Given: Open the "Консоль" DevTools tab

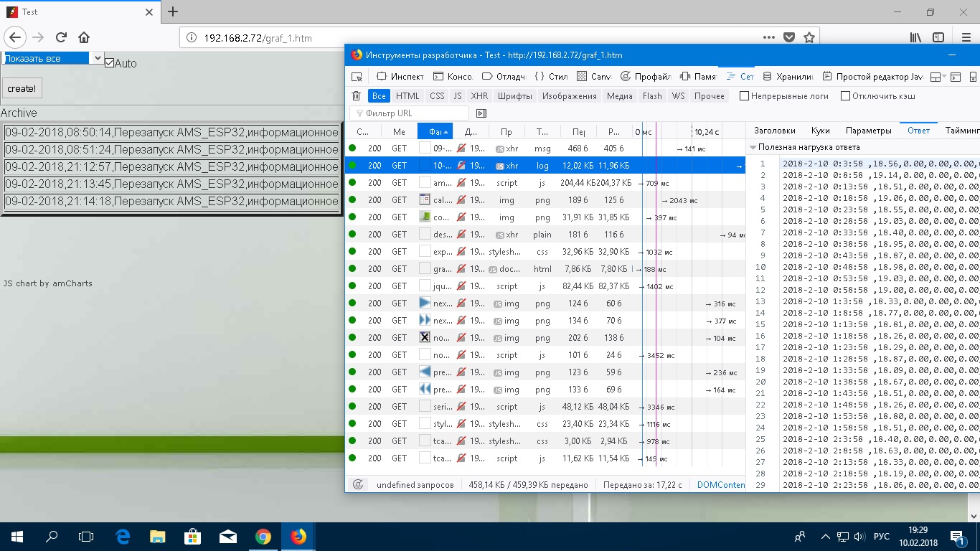Looking at the screenshot, I should (453, 77).
